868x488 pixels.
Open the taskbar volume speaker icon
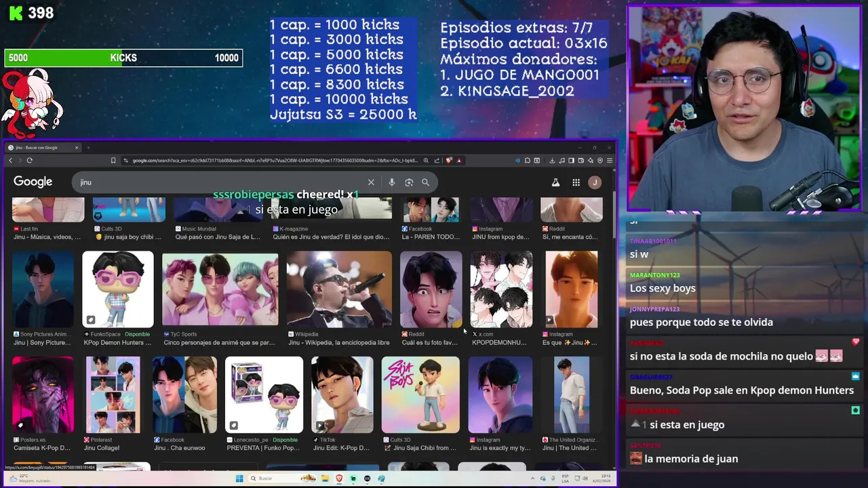point(585,479)
